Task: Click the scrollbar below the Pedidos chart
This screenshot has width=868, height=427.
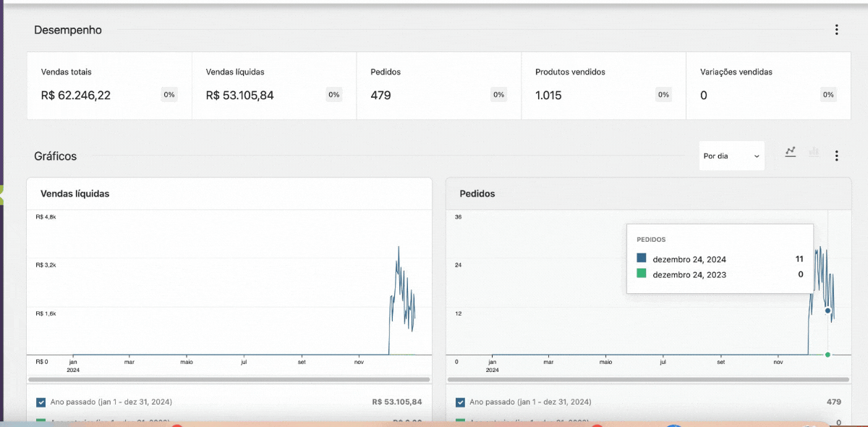Action: (648, 379)
